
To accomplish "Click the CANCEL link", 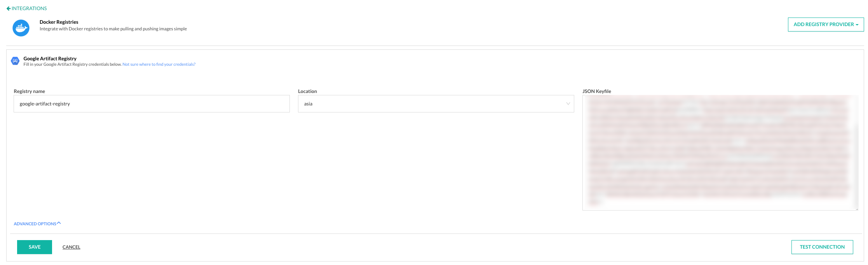I will 71,247.
